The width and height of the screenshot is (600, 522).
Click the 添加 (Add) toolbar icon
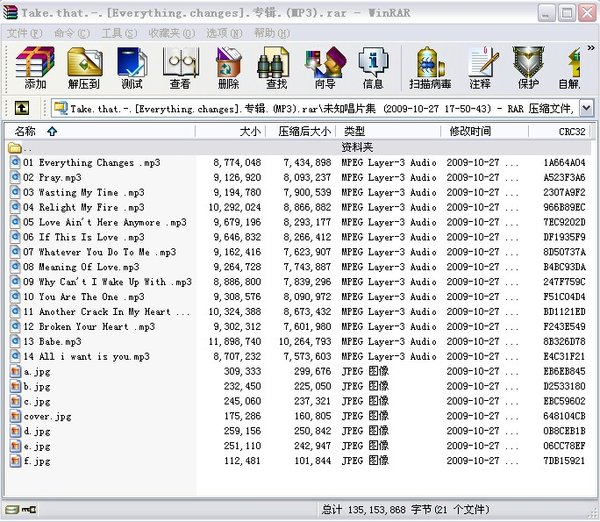[35, 68]
